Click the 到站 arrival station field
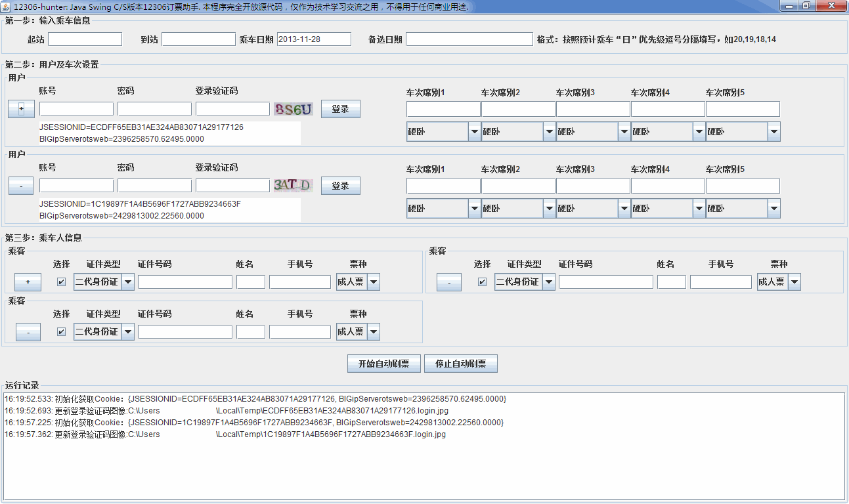 tap(198, 39)
